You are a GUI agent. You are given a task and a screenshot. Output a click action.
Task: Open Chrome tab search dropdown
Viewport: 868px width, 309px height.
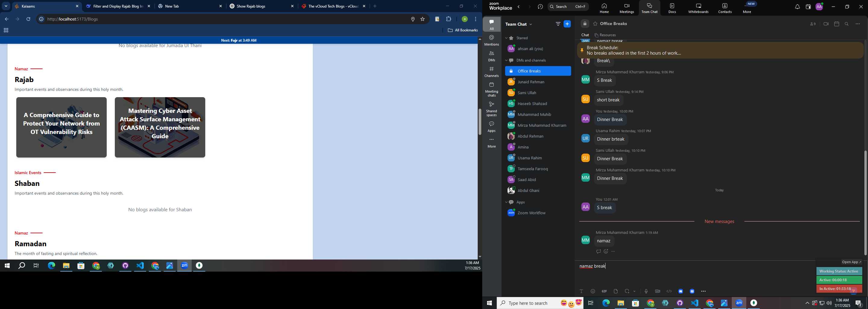pyautogui.click(x=6, y=6)
